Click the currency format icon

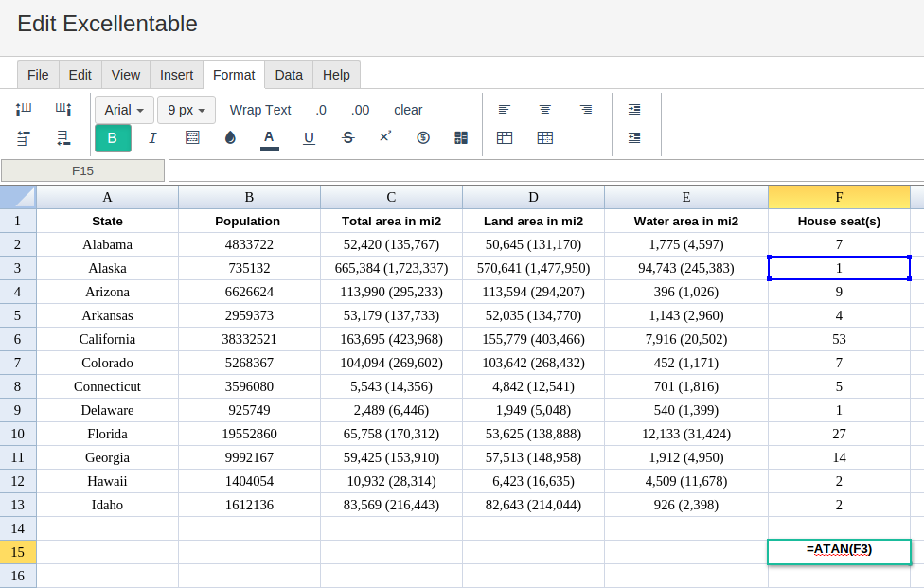(423, 138)
